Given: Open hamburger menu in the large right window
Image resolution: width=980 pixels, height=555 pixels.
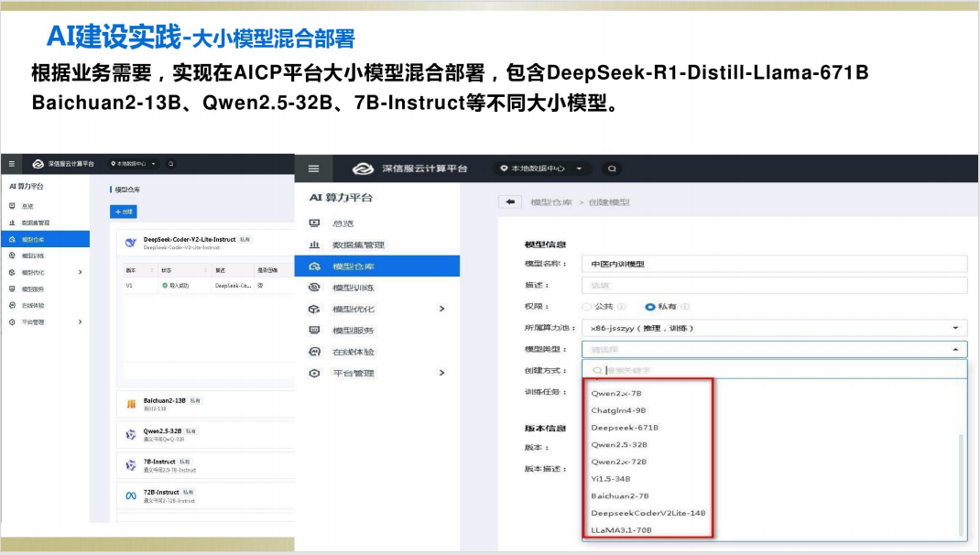Looking at the screenshot, I should [x=314, y=169].
